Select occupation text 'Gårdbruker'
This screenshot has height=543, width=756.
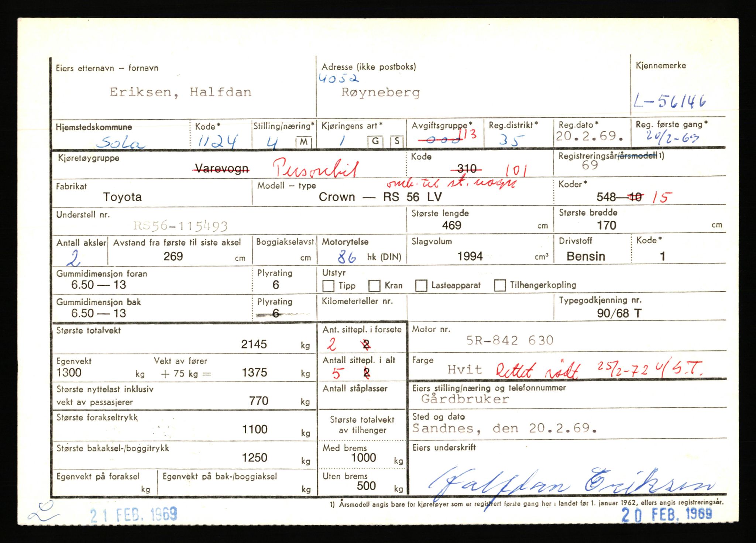coord(465,399)
